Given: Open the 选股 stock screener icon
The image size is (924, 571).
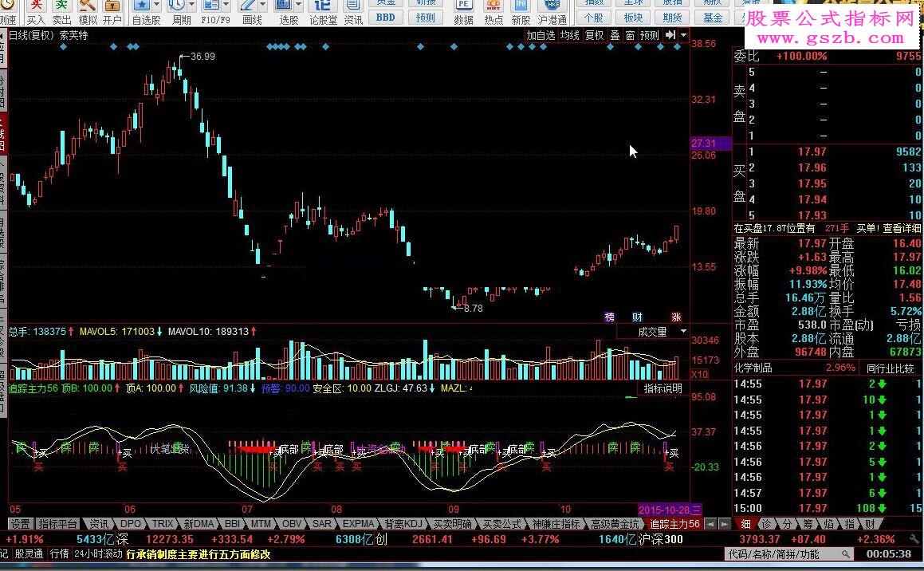Looking at the screenshot, I should 284,6.
